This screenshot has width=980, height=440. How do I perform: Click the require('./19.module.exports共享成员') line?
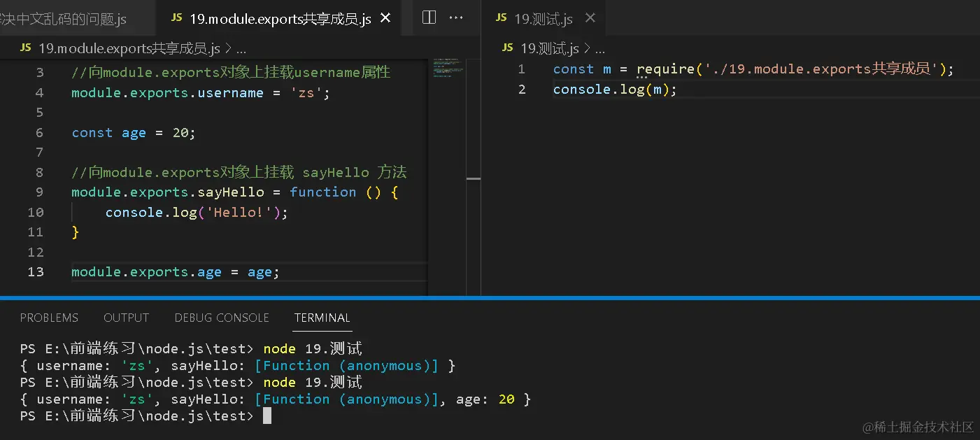click(x=753, y=69)
